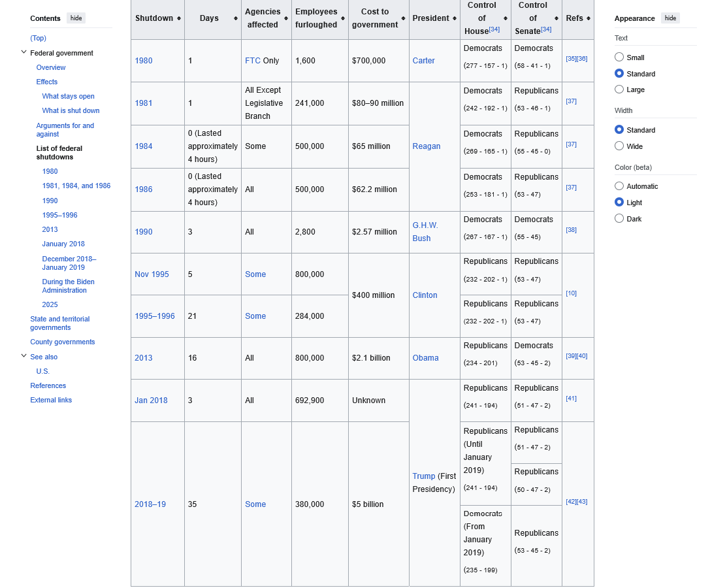Choose Wide width radio button
Screen dimensions: 727x588
point(619,146)
